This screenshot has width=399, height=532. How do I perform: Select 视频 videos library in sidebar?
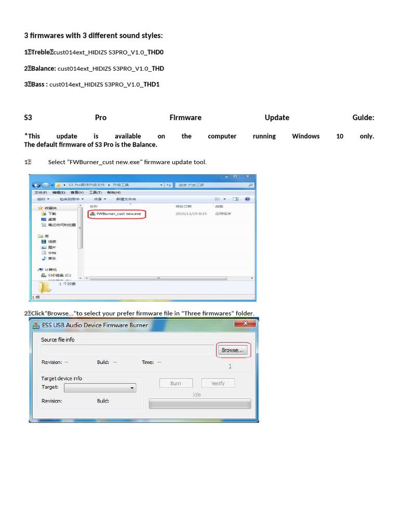[49, 242]
